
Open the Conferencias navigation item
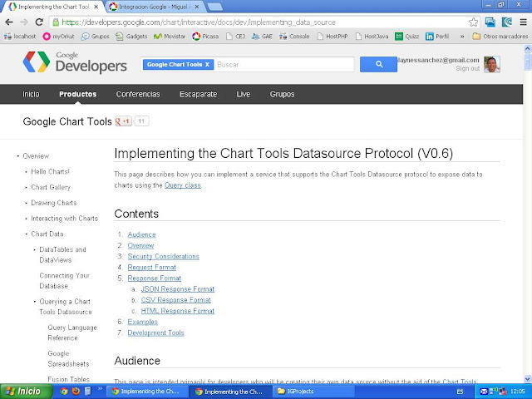(138, 94)
